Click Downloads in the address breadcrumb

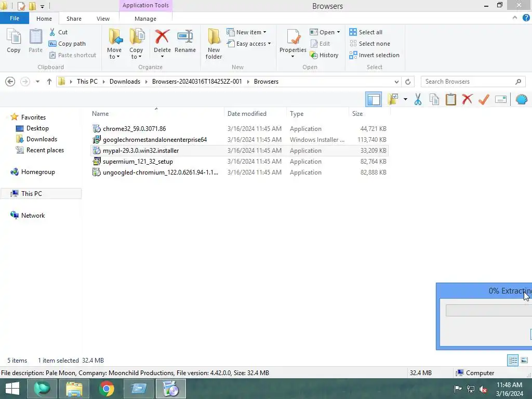pos(125,82)
